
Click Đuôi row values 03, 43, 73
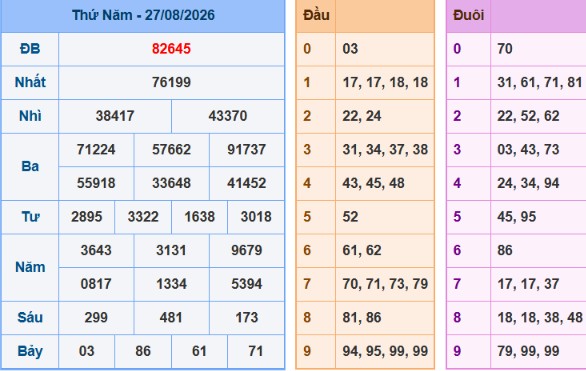(528, 149)
